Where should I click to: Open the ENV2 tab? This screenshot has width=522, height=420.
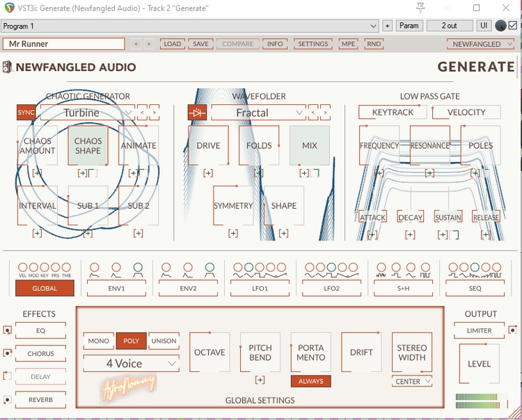[x=188, y=289]
